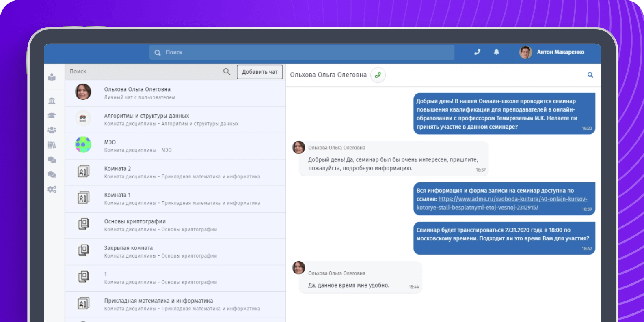Open the adme.ru seminar link in message
Screen dimensions: 644x322
502,203
